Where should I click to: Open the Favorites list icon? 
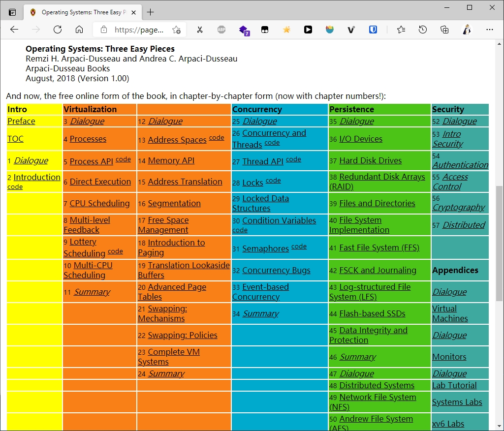401,30
